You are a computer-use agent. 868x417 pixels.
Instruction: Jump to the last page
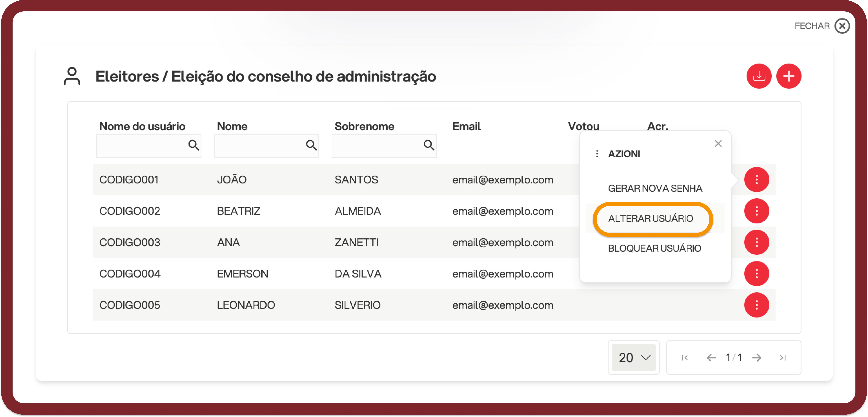click(x=782, y=357)
